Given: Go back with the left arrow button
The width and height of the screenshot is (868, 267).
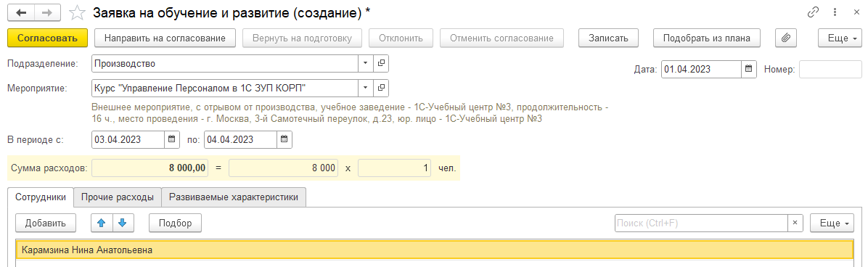Looking at the screenshot, I should tap(22, 12).
